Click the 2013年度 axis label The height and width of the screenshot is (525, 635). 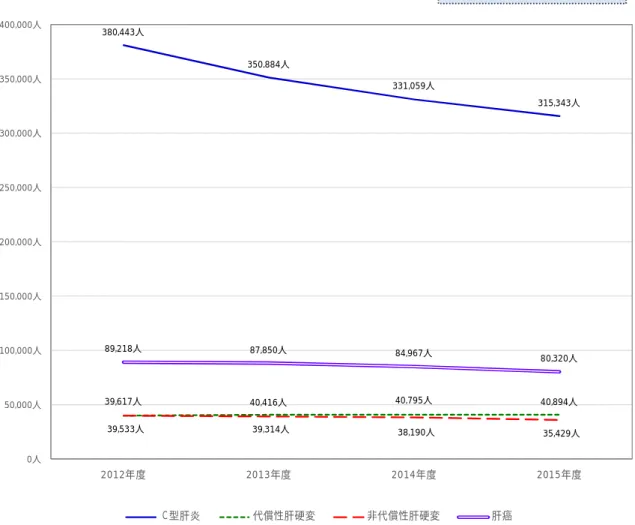(268, 475)
